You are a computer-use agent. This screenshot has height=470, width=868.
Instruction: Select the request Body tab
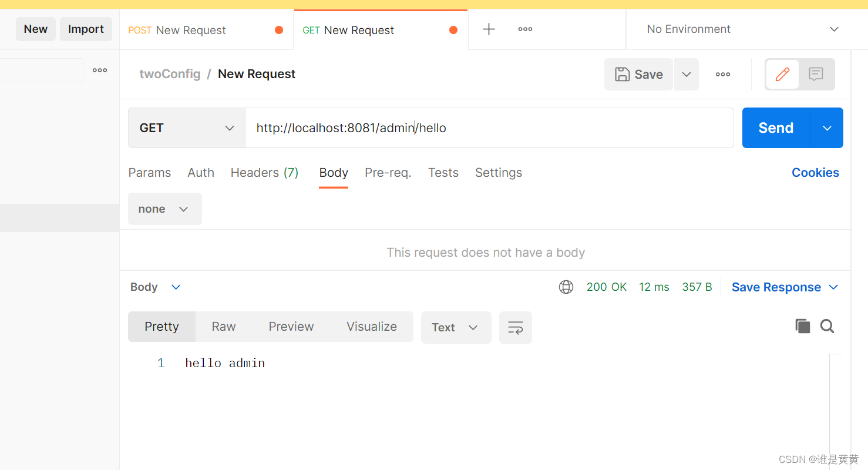click(334, 173)
